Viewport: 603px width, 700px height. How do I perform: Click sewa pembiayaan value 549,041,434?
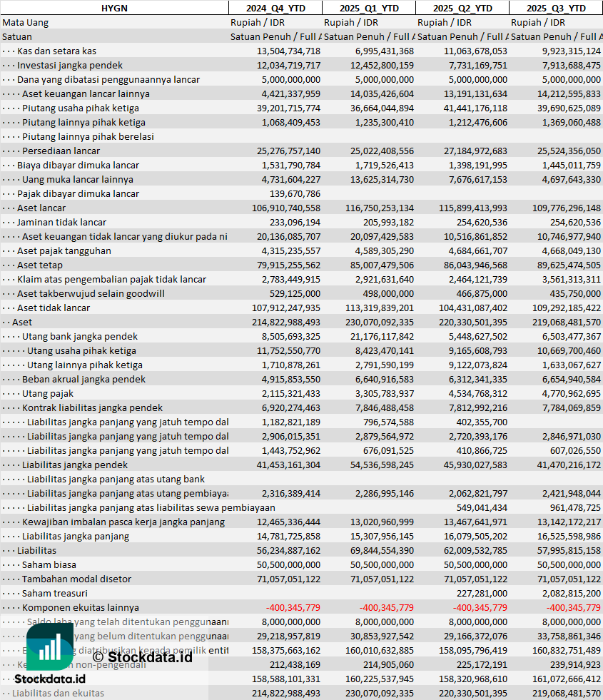(482, 508)
